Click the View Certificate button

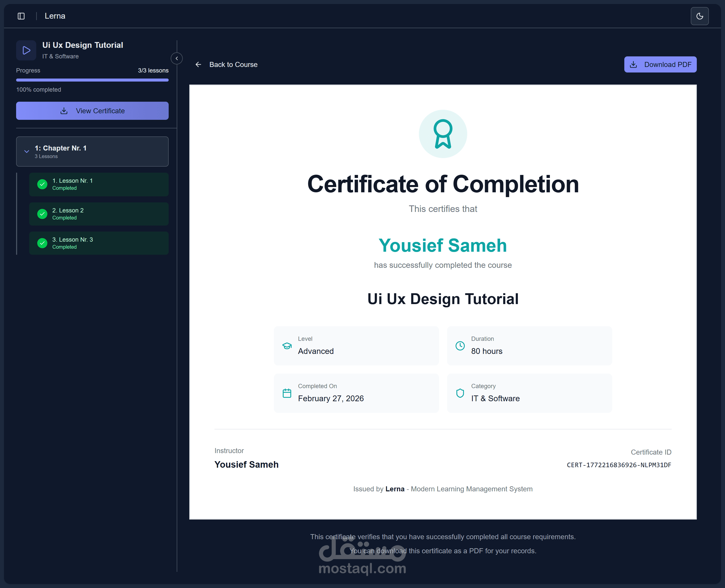coord(92,111)
